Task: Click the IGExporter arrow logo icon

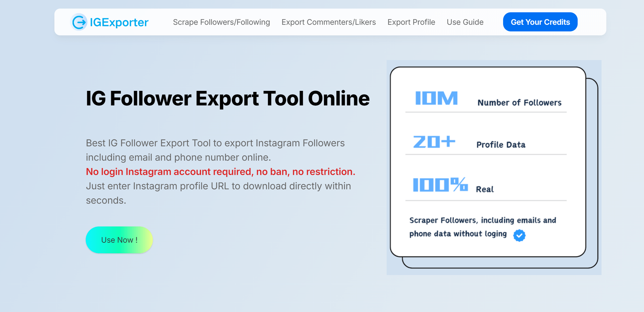Action: point(79,22)
